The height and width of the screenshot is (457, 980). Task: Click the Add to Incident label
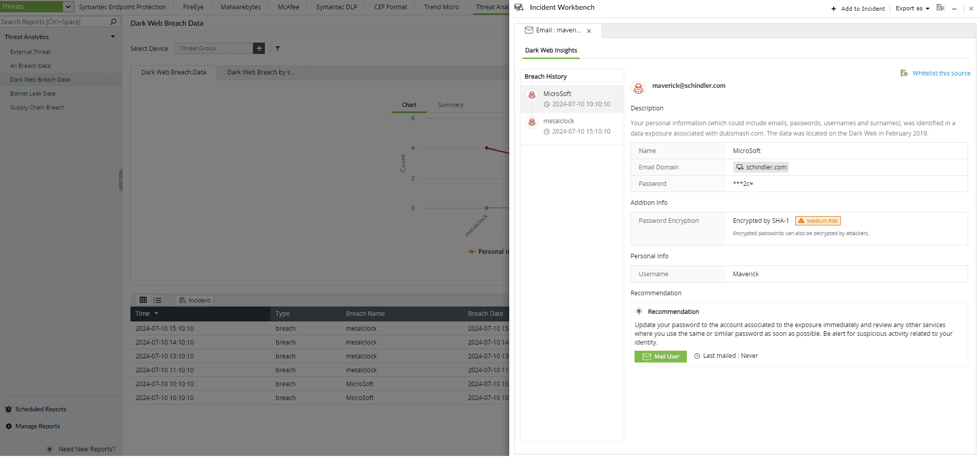tap(863, 9)
